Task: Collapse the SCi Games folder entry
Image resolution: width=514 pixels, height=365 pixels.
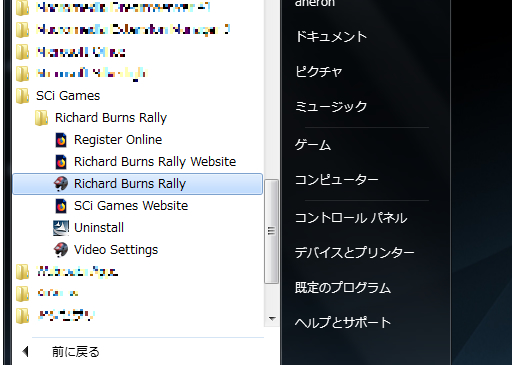Action: [x=68, y=96]
